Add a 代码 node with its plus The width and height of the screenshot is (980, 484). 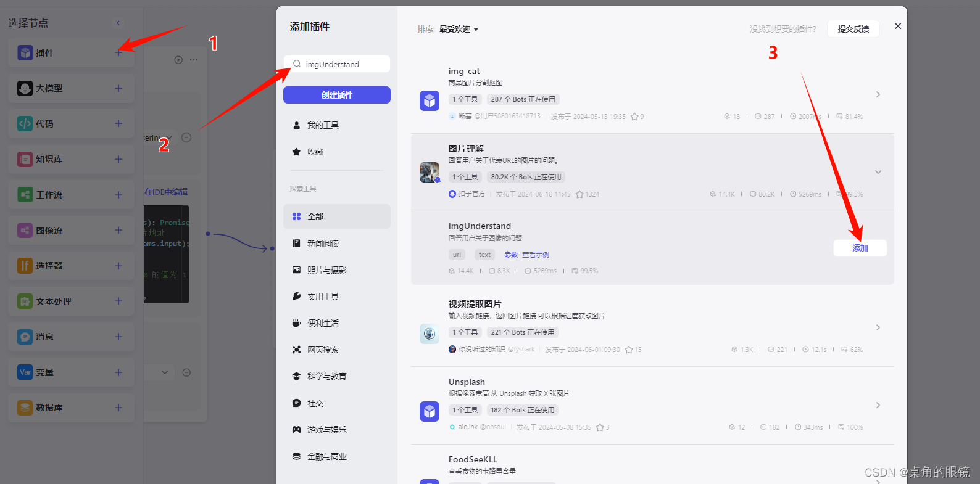(x=118, y=124)
